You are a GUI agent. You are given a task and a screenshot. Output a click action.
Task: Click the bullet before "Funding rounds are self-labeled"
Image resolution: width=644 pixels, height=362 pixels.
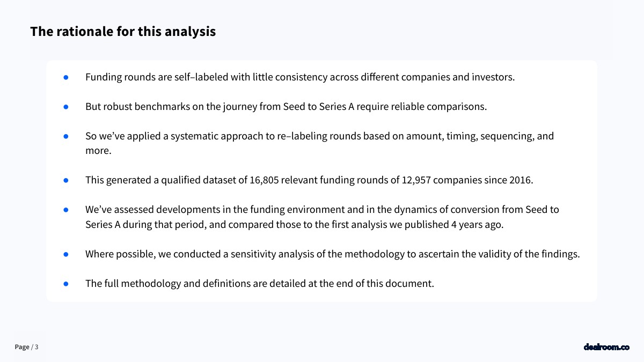[x=66, y=77]
